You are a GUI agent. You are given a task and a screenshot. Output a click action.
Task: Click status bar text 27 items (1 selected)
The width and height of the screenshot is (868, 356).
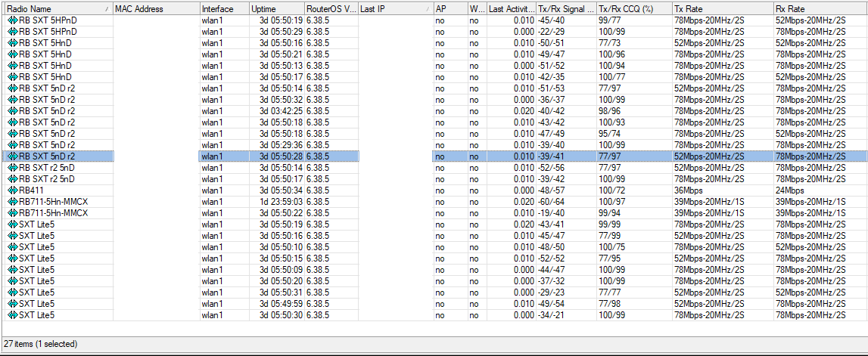[41, 344]
